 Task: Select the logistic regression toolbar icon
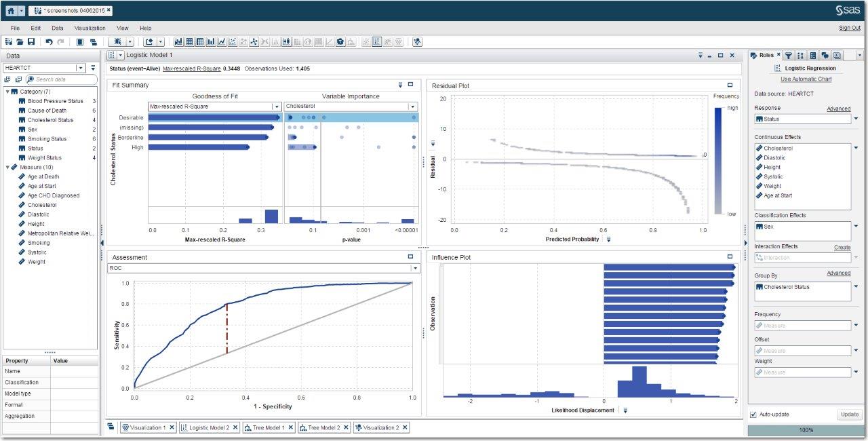[x=376, y=42]
